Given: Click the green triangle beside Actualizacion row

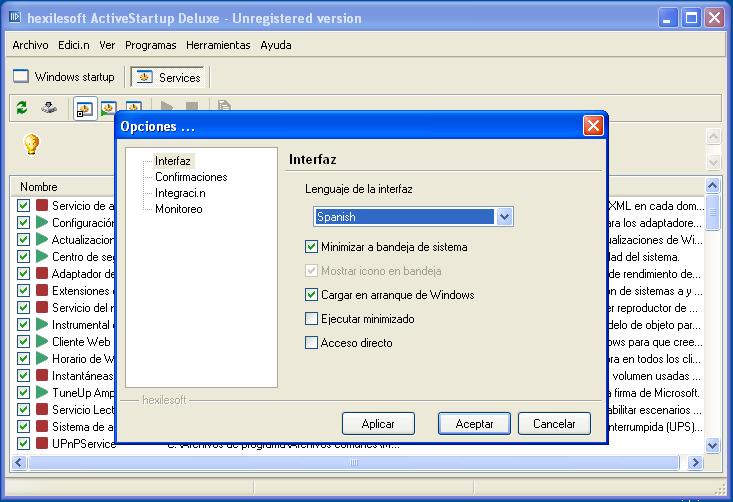Looking at the screenshot, I should click(x=42, y=239).
